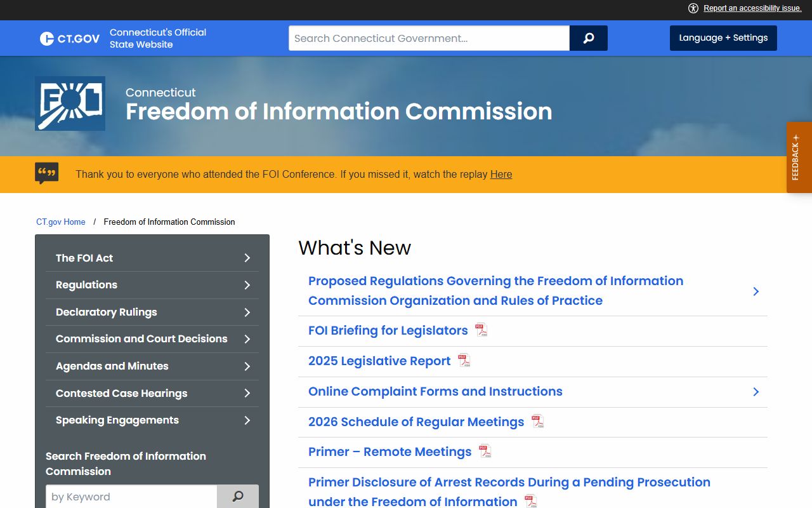
Task: Click PDF icon beside Primer – Remote Meetings
Action: pos(485,451)
